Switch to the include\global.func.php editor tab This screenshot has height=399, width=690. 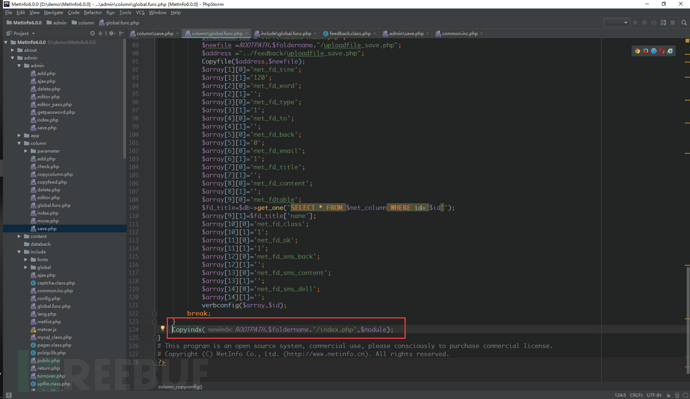coord(285,33)
